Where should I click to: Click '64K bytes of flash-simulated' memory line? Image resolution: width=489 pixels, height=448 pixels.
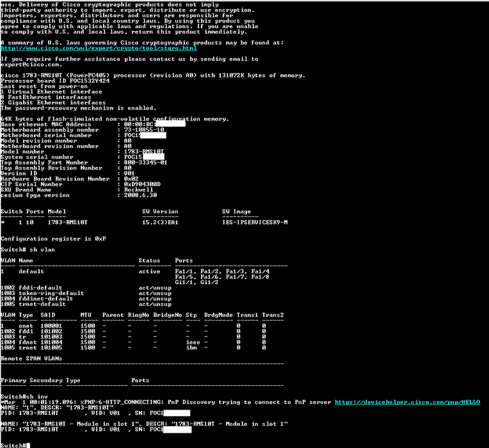click(115, 119)
